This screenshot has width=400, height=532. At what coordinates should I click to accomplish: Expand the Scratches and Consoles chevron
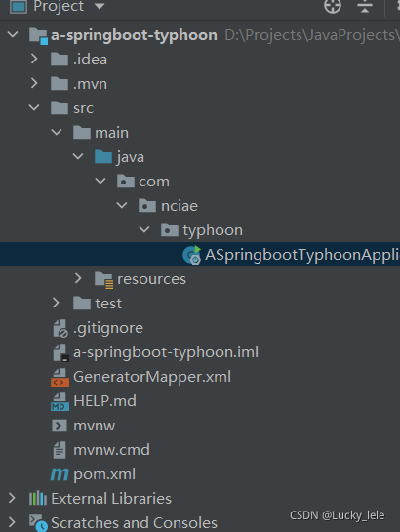point(12,522)
